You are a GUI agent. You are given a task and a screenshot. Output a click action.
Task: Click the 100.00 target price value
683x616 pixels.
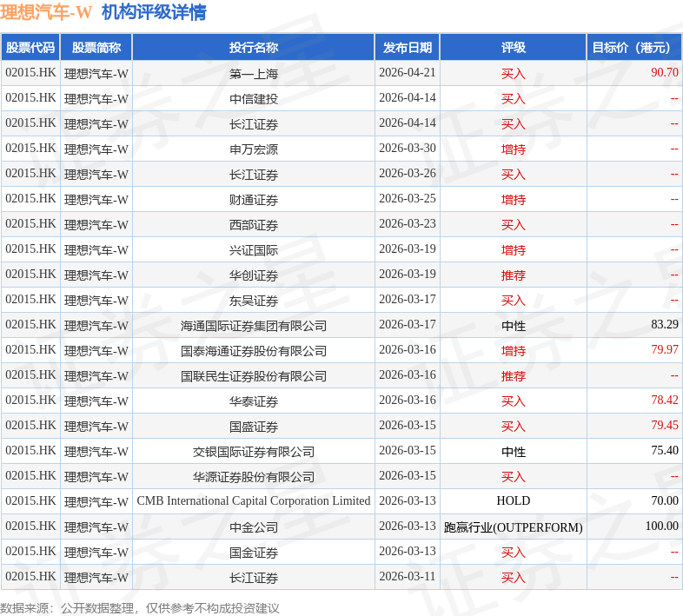[x=661, y=527]
